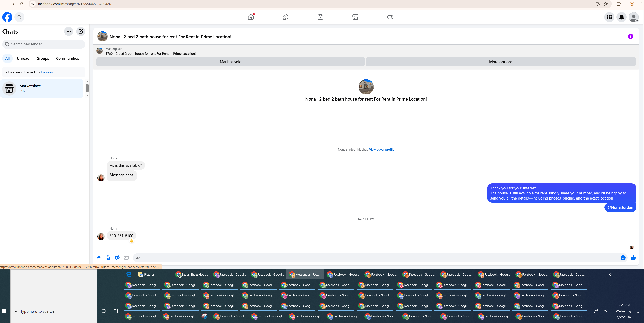Open the sticker picker icon
The height and width of the screenshot is (323, 644).
point(117,258)
